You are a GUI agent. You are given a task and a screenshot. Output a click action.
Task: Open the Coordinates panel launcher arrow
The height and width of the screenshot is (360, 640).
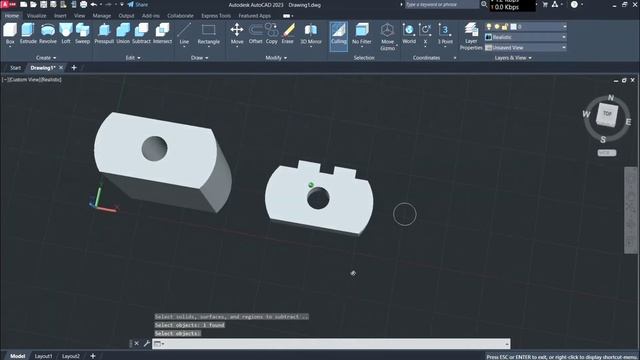(x=455, y=58)
